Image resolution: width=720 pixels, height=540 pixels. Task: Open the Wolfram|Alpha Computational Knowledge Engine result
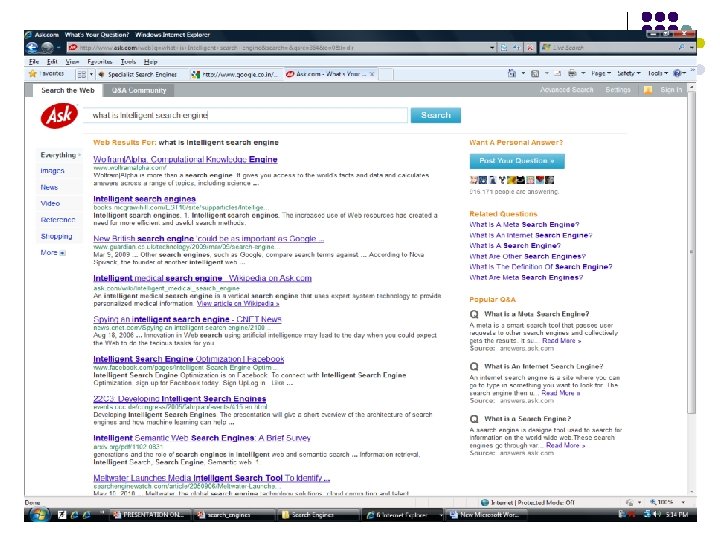pos(185,159)
